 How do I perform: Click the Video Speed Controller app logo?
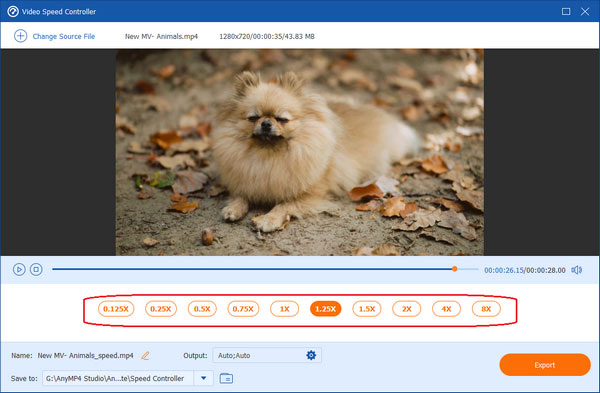[x=13, y=11]
